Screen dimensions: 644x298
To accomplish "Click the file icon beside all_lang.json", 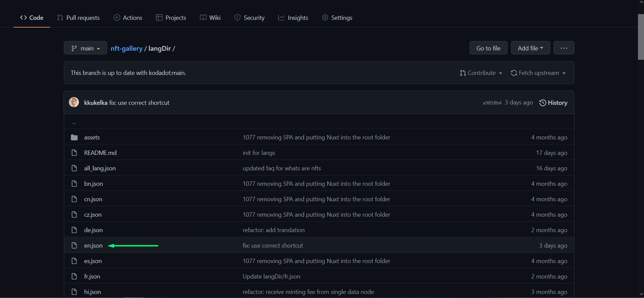I will click(74, 168).
